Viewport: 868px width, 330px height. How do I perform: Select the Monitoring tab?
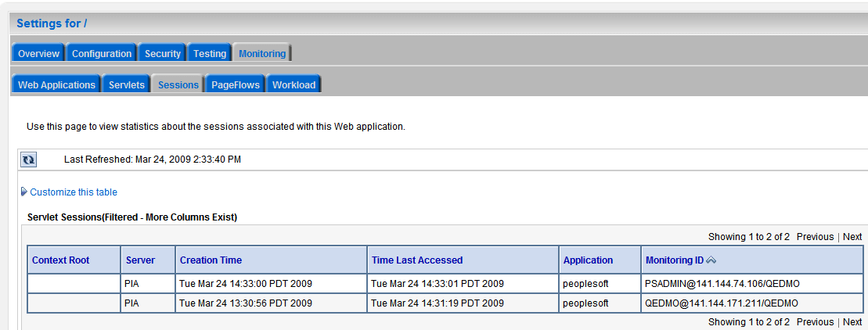tap(262, 54)
